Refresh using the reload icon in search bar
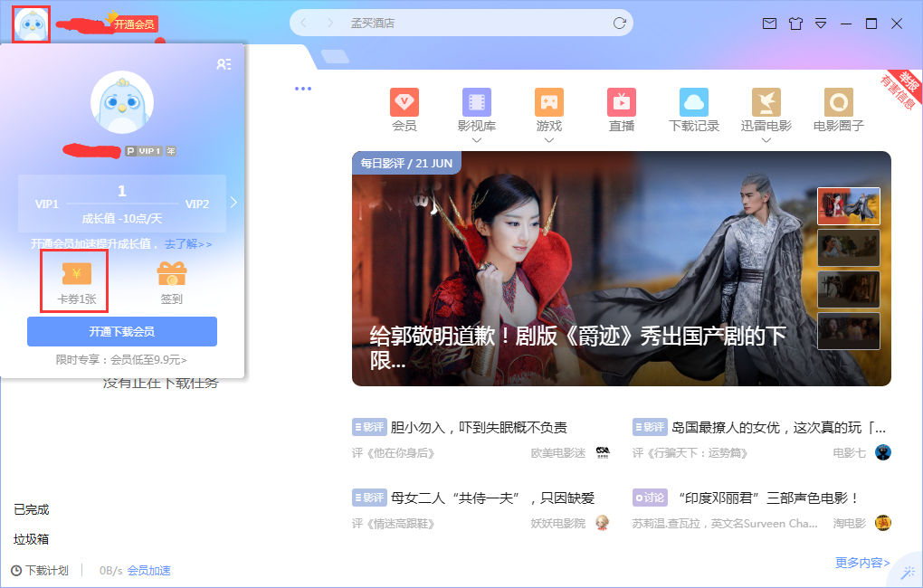The image size is (923, 588). coord(619,23)
